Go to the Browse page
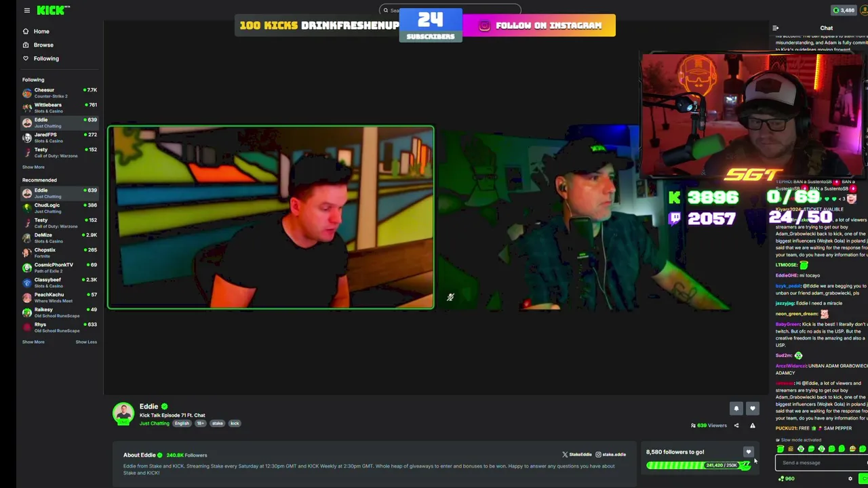Image resolution: width=868 pixels, height=488 pixels. [x=43, y=45]
